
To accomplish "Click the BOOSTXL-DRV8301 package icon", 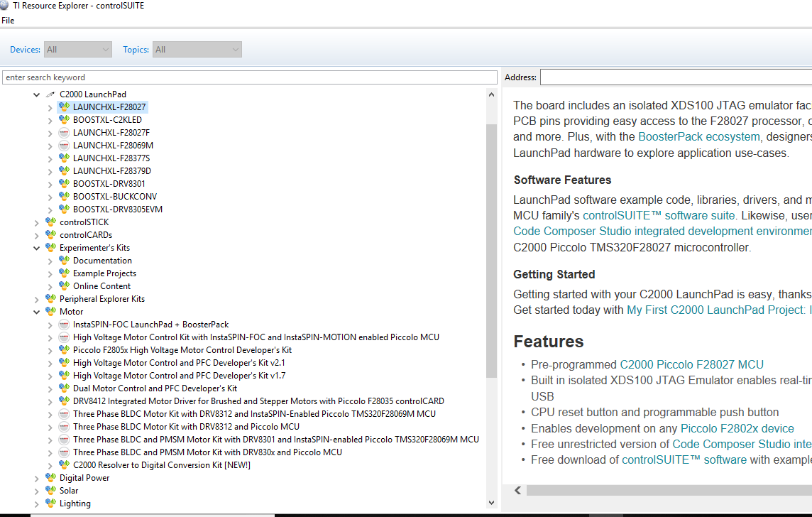I will (64, 184).
